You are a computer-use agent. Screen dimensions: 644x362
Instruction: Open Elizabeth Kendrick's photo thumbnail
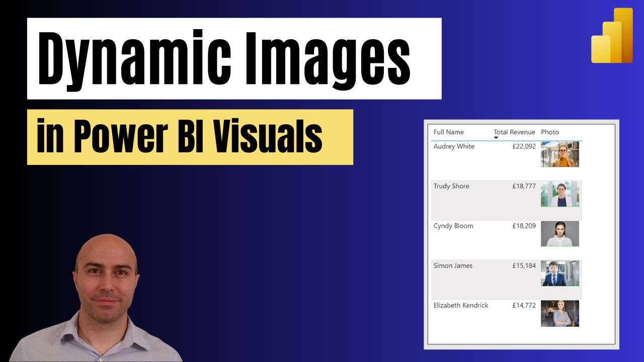(x=560, y=314)
